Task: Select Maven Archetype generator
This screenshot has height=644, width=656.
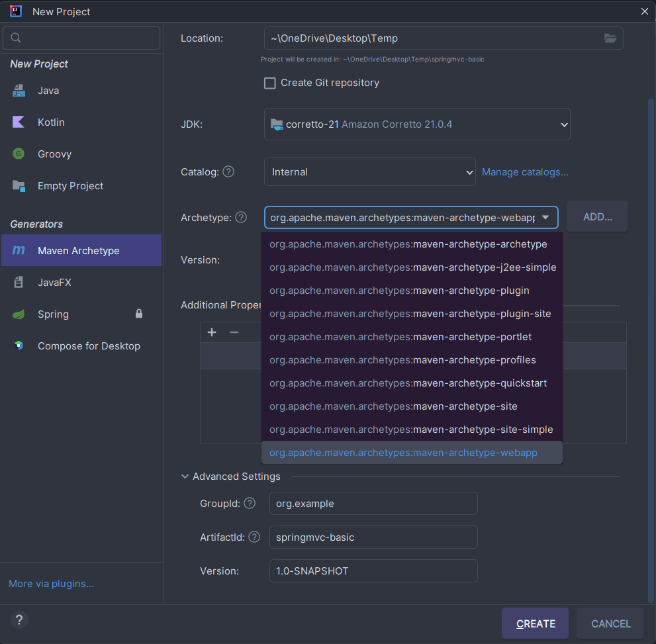Action: click(x=81, y=250)
